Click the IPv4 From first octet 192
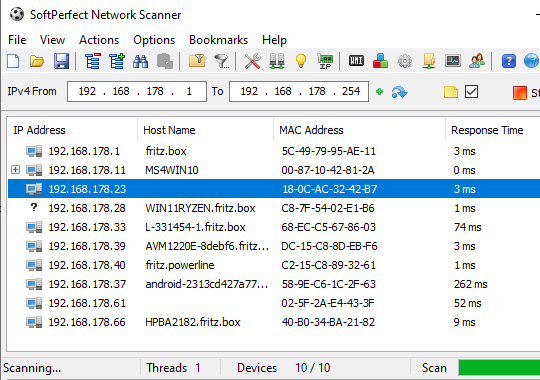 click(x=87, y=91)
